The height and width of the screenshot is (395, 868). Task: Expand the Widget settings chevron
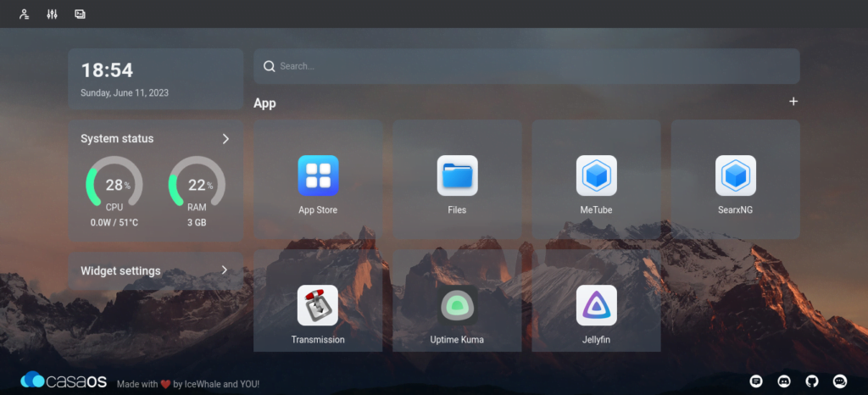click(x=225, y=270)
